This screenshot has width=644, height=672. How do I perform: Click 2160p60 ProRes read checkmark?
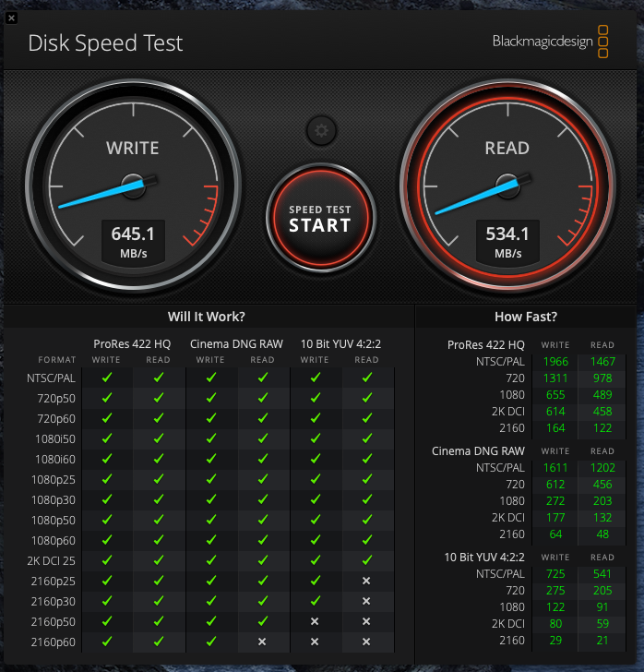pos(159,642)
